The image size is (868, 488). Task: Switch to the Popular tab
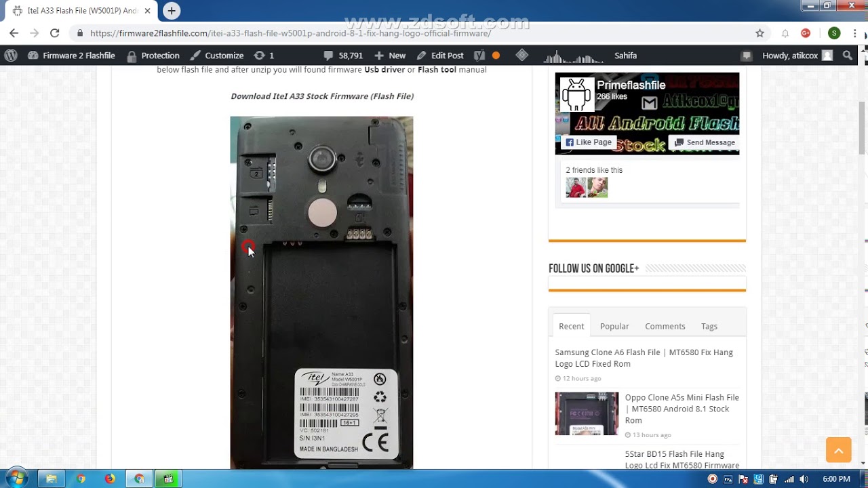[614, 326]
